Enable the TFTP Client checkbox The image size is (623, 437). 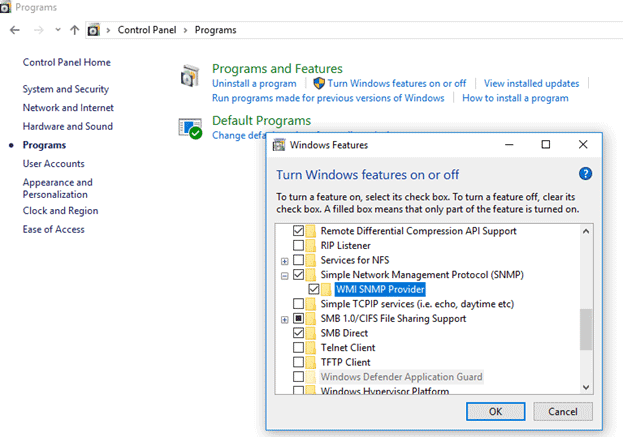coord(298,362)
